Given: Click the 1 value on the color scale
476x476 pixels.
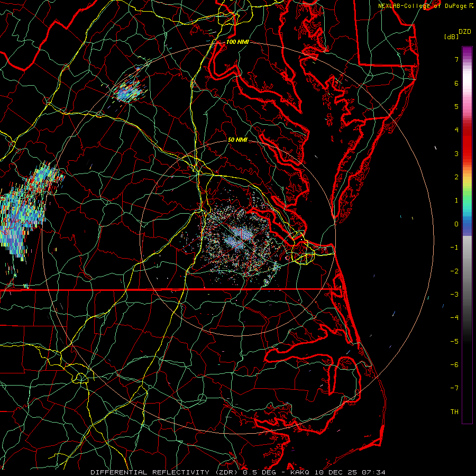Looking at the screenshot, I should point(456,200).
